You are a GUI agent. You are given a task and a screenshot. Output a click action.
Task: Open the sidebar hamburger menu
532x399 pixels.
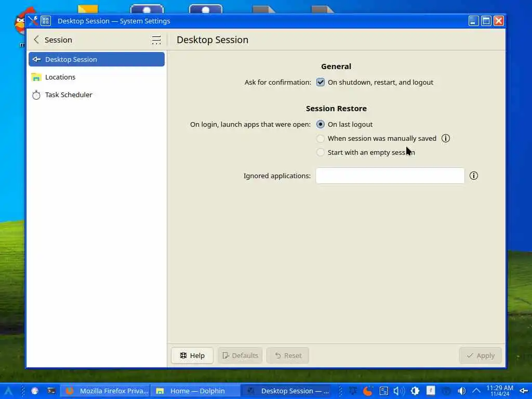click(156, 40)
